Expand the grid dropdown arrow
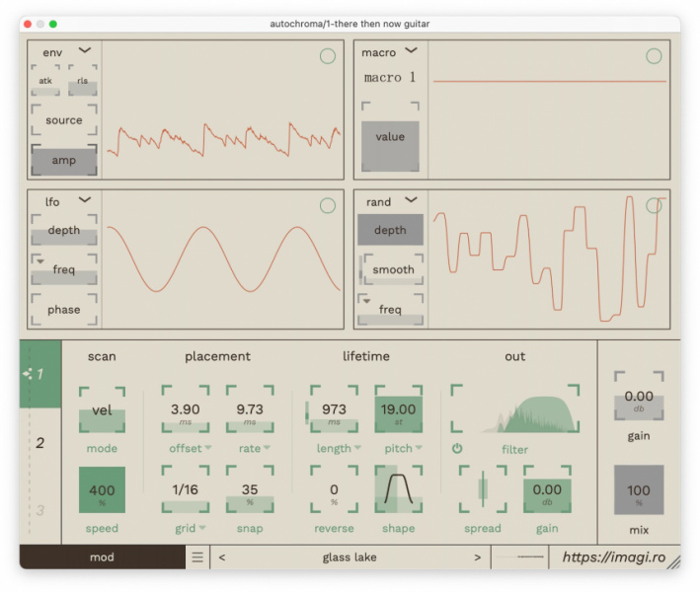This screenshot has width=700, height=592. click(202, 528)
